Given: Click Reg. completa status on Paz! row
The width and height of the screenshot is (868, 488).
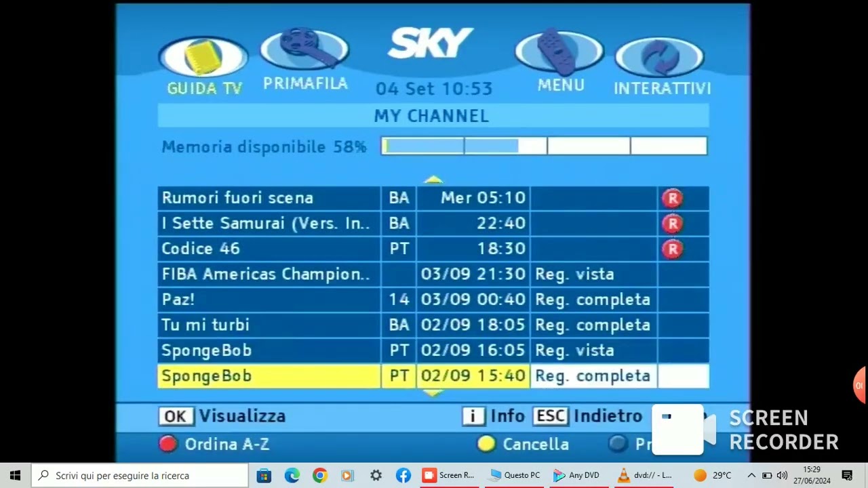Looking at the screenshot, I should pyautogui.click(x=593, y=300).
